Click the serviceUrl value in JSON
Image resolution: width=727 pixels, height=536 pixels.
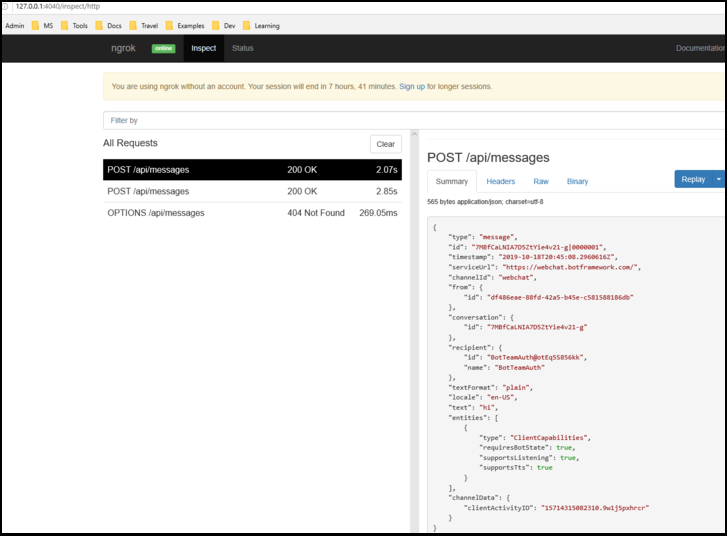[571, 267]
